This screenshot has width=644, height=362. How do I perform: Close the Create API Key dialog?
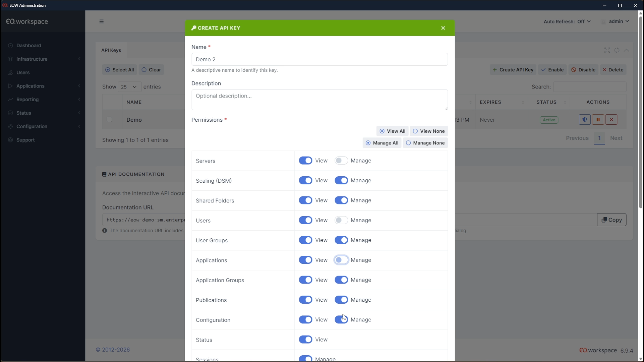[x=443, y=28]
